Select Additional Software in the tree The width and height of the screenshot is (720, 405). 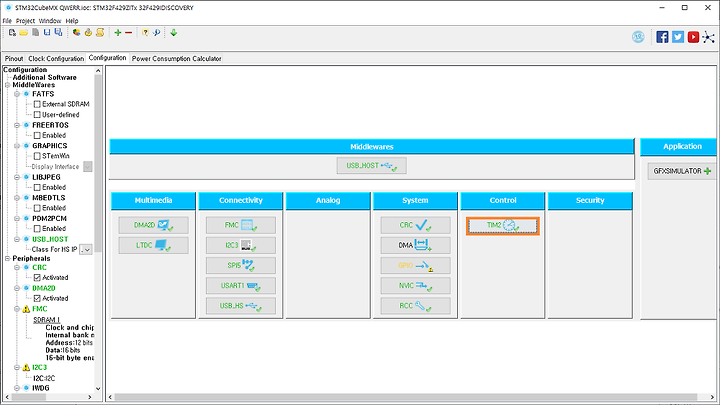[45, 78]
